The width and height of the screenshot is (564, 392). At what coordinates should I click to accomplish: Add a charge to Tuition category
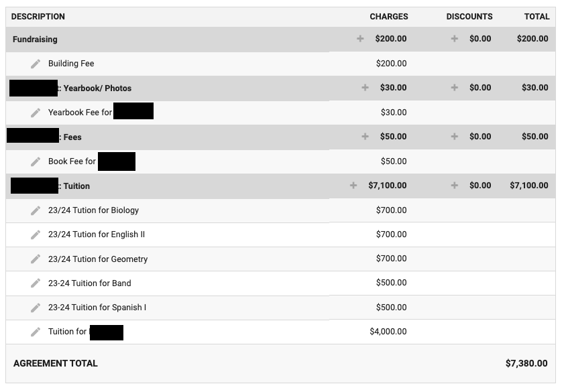click(353, 186)
